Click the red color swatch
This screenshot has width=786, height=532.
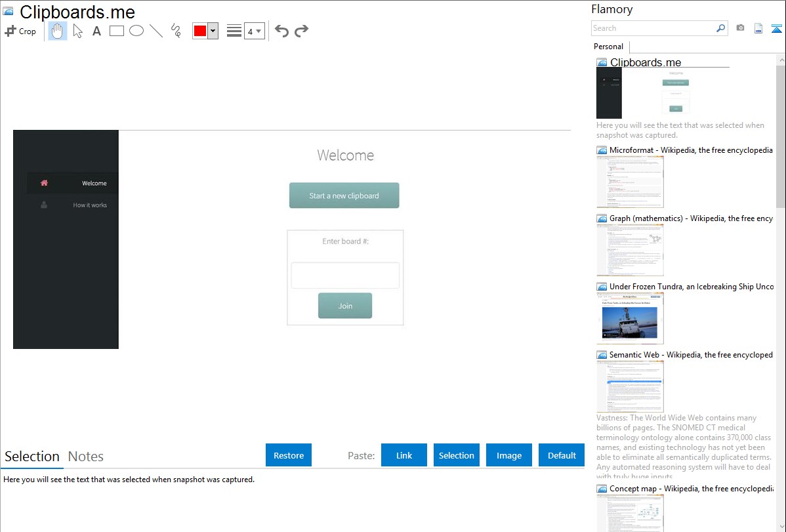[200, 31]
